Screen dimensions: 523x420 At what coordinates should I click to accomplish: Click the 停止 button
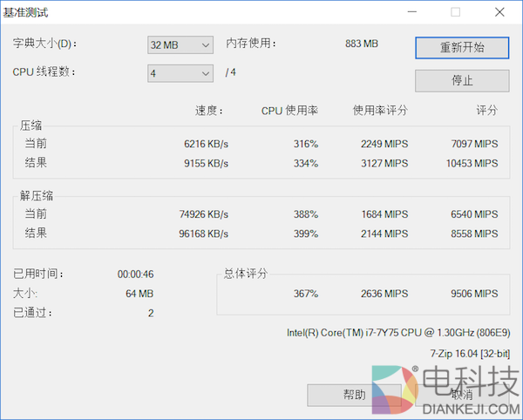[x=462, y=80]
